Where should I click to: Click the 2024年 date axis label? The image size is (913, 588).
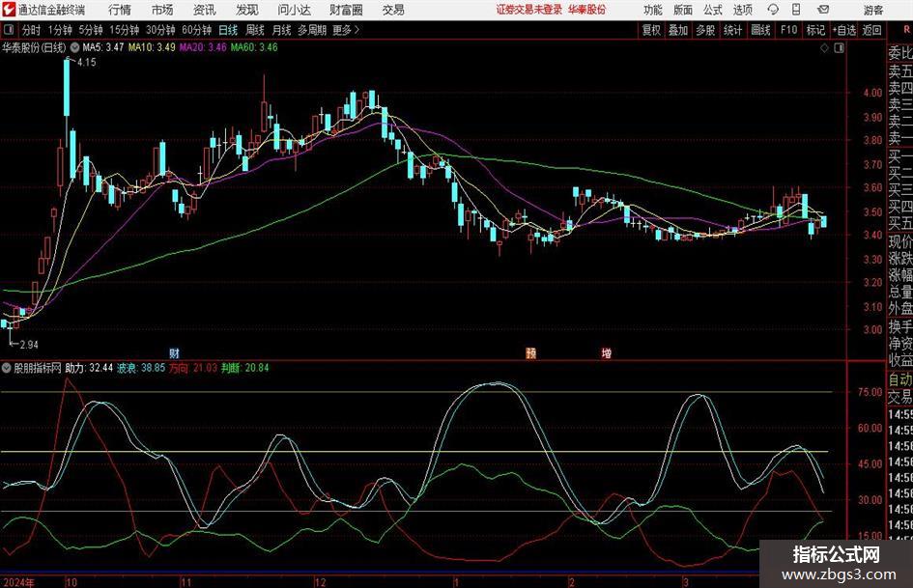18,582
